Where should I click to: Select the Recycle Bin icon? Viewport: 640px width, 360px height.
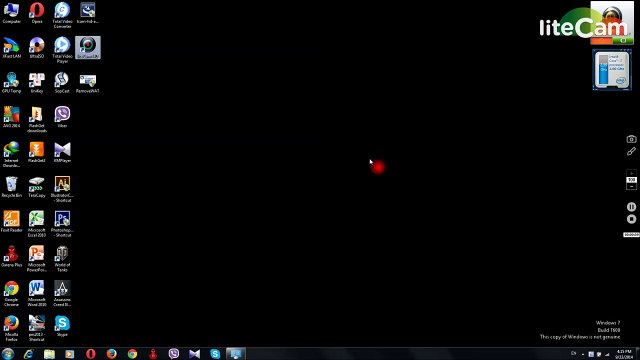[x=11, y=187]
